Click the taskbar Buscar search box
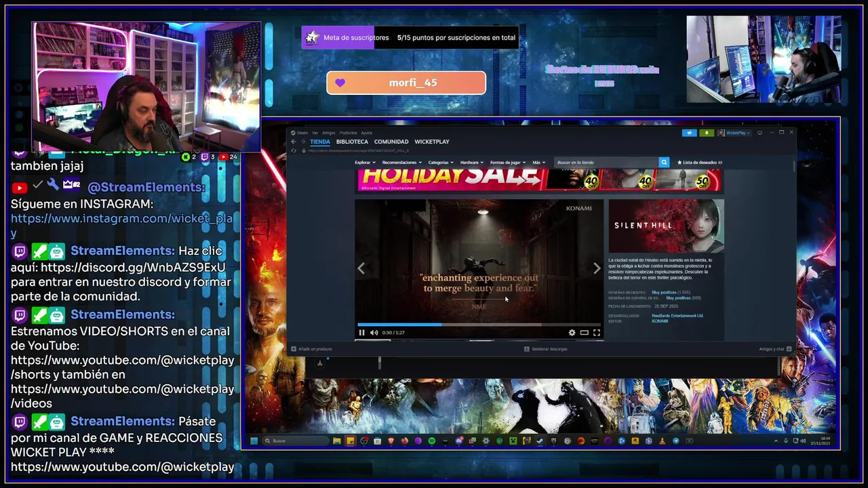The image size is (868, 488). coord(296,441)
